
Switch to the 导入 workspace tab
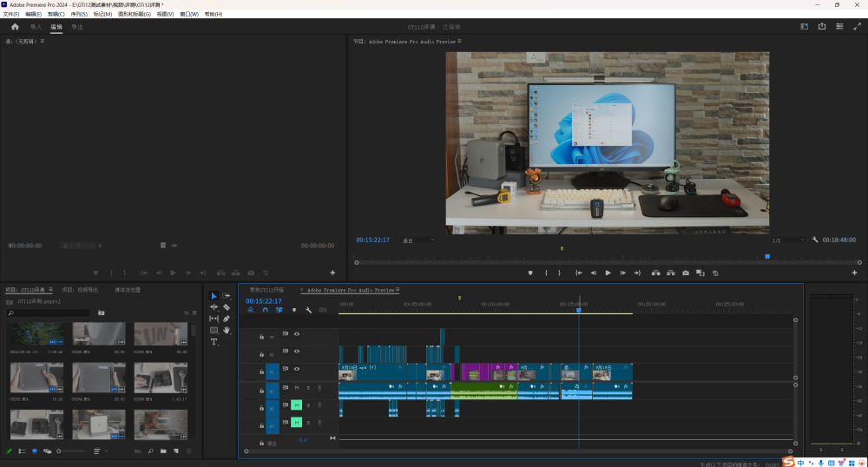36,27
